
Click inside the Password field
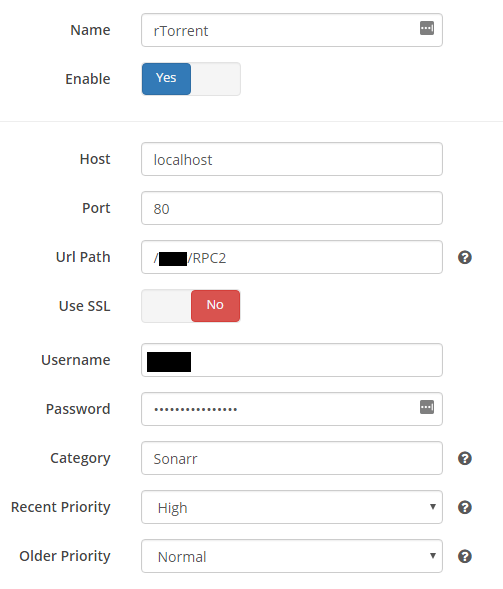coord(292,409)
